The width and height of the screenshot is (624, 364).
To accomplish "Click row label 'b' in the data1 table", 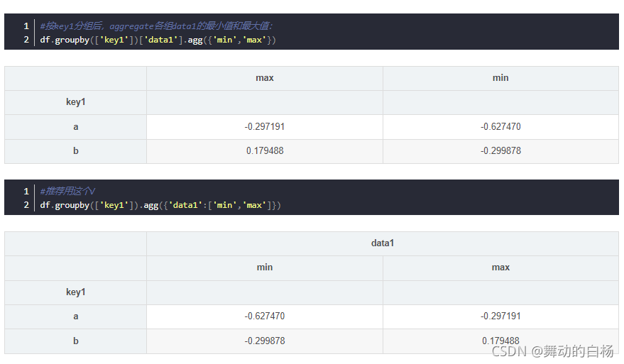I will (76, 341).
